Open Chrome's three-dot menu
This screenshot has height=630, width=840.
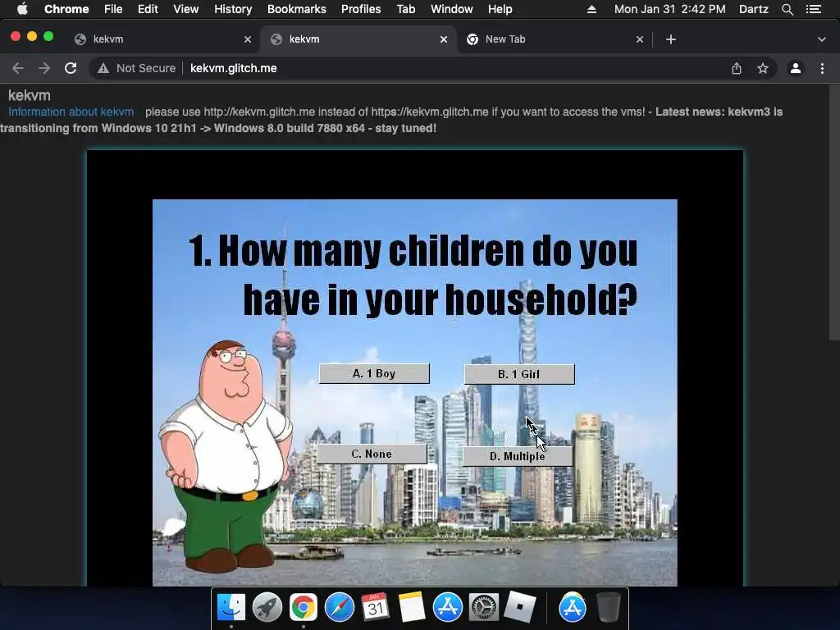[822, 68]
